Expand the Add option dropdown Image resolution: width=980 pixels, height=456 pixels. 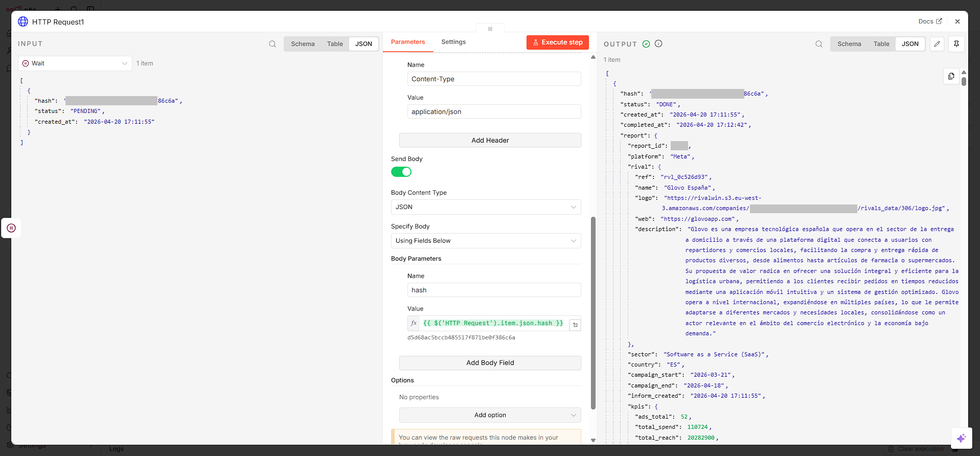pos(490,415)
